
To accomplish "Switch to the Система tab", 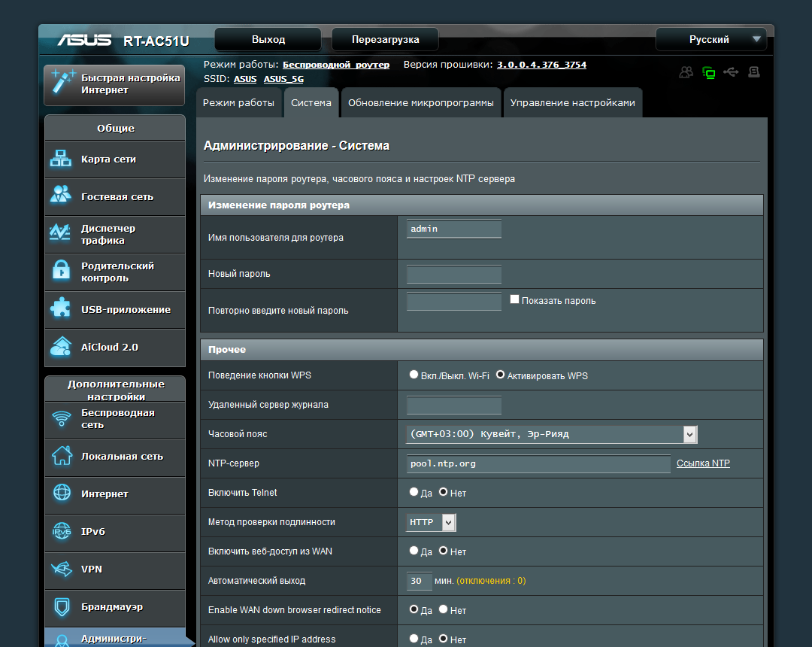I will 311,102.
